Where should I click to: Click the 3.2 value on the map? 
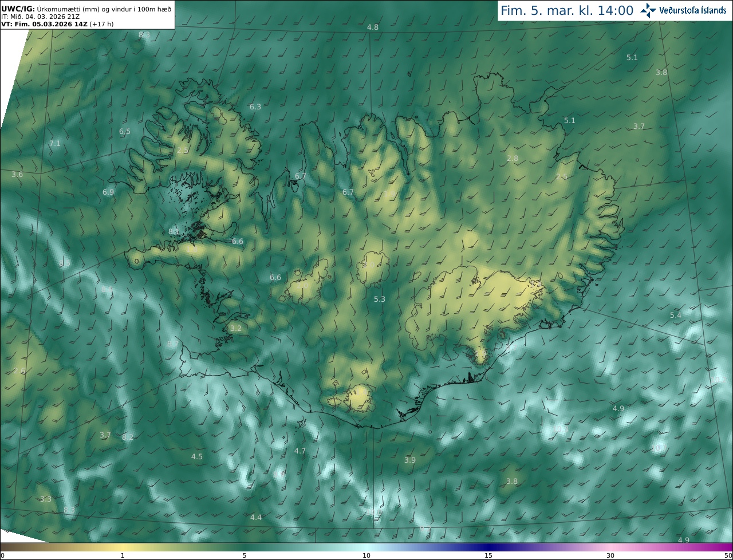tap(235, 329)
